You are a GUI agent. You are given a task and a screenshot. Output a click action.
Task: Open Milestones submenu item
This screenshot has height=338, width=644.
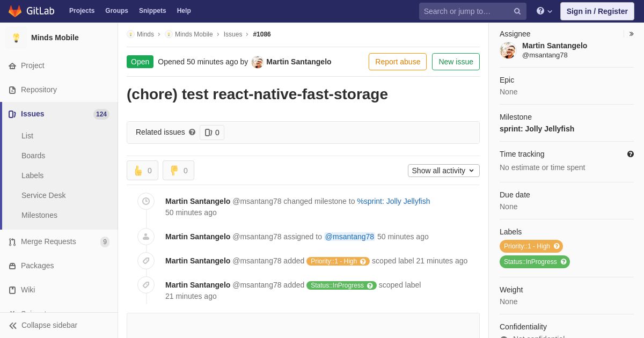pyautogui.click(x=39, y=215)
